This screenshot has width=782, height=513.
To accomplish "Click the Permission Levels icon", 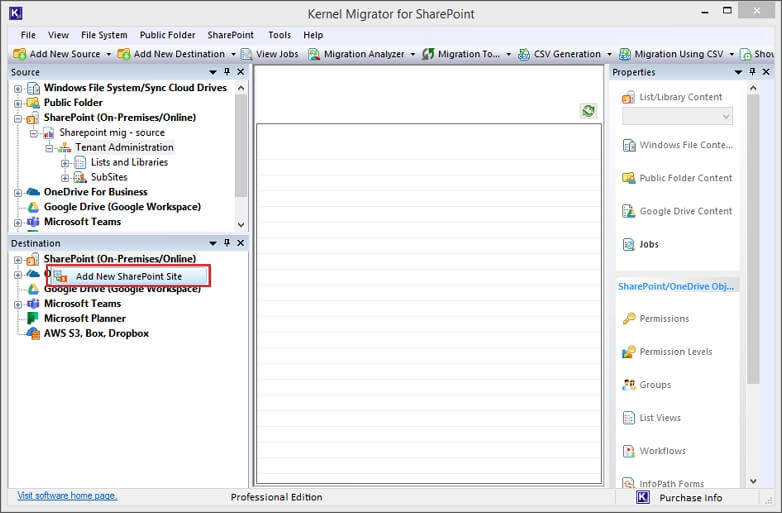I will click(x=628, y=351).
